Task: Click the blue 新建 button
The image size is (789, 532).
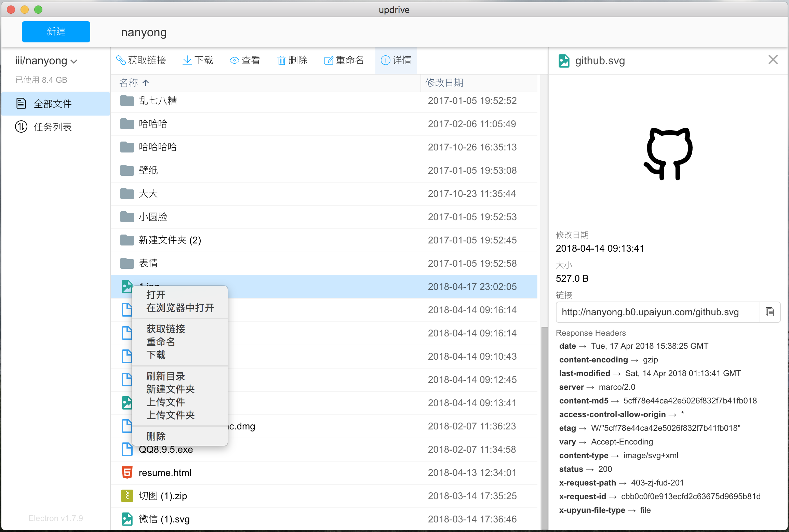Action: click(x=56, y=32)
